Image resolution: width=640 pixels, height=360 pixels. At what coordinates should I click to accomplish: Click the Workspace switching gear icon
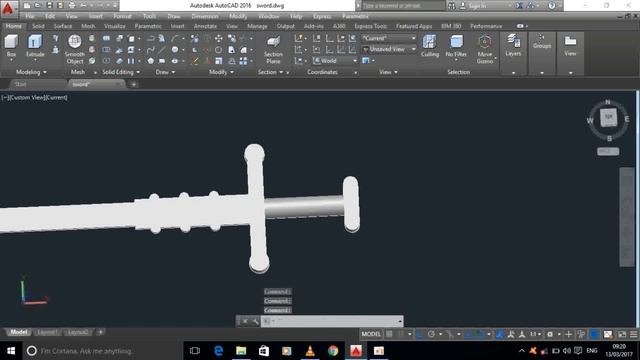(x=550, y=334)
